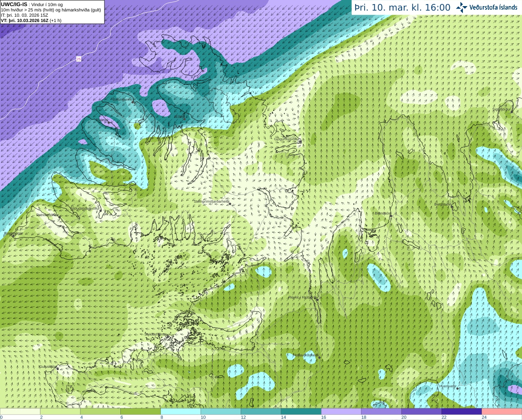Select the Reykir í Hrútafirði station label

pyautogui.click(x=302, y=297)
